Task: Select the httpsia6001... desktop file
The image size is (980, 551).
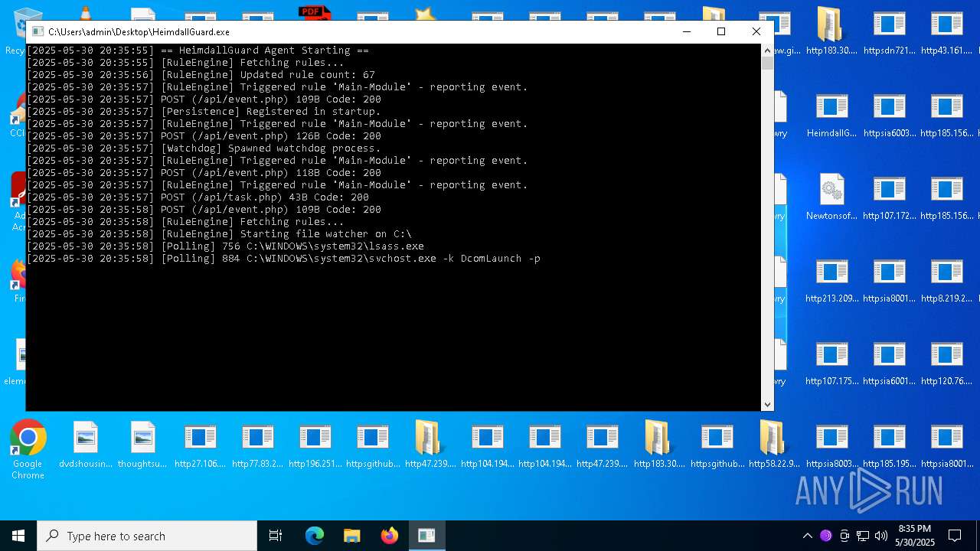Action: pos(889,363)
